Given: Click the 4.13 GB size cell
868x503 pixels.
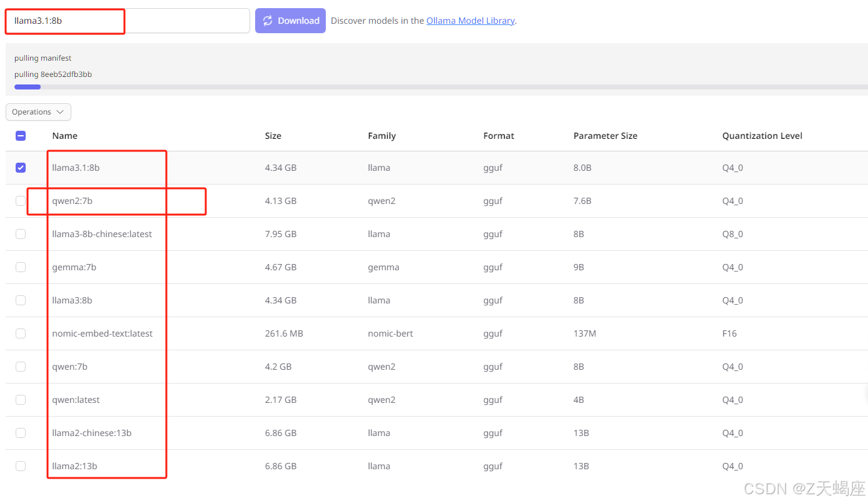Looking at the screenshot, I should (x=281, y=201).
